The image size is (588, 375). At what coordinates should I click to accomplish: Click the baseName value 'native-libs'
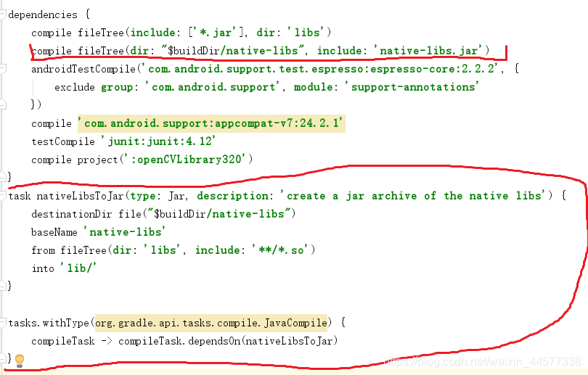tap(125, 232)
